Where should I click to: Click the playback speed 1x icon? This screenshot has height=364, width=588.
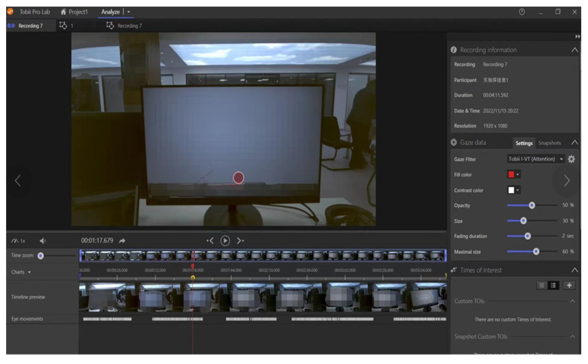(18, 241)
